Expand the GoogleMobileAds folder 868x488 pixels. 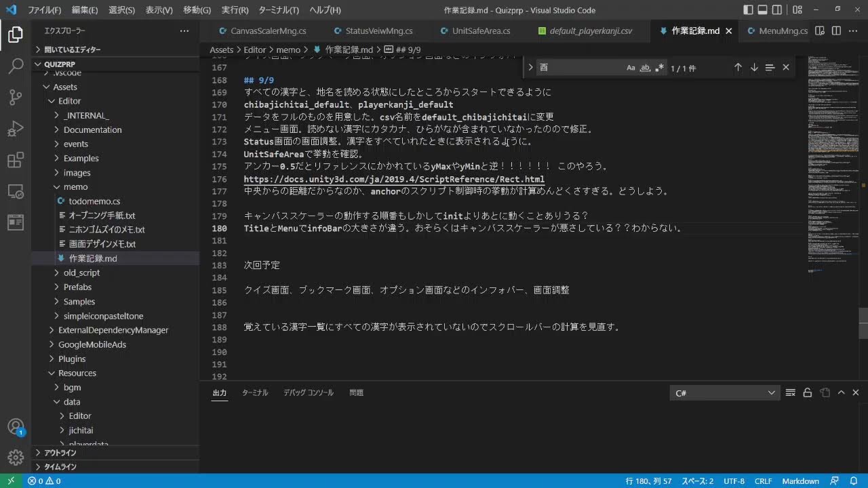tap(115, 344)
